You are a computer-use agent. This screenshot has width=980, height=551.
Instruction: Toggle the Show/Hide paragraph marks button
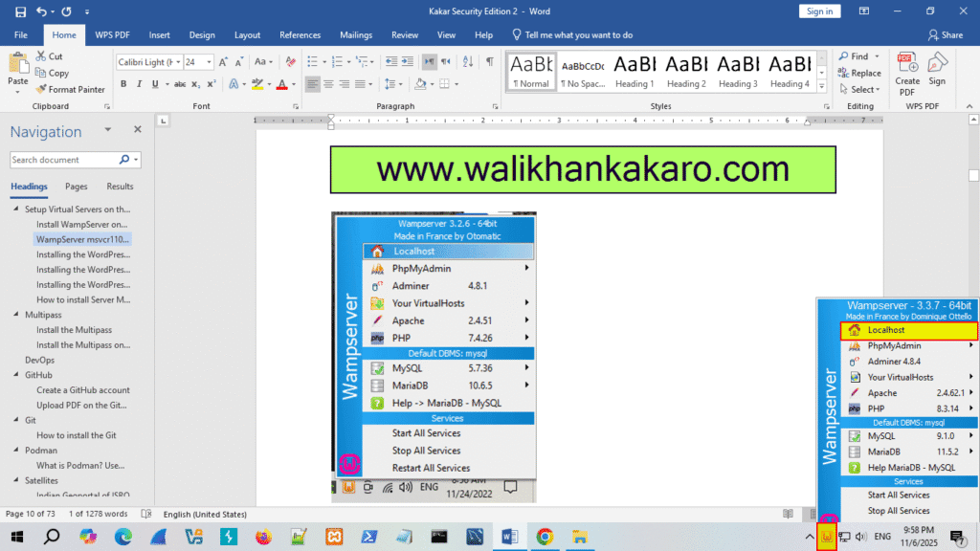tap(489, 62)
